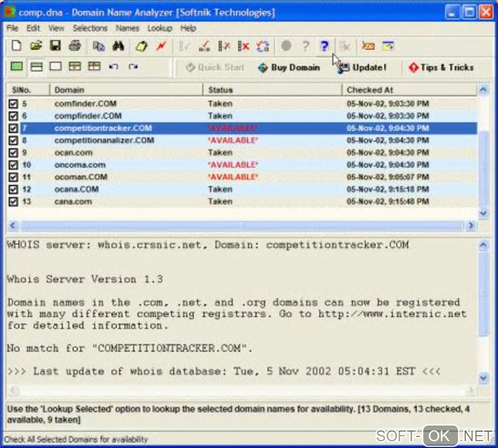Click domain list horizontal scroll left arrow

(12, 225)
